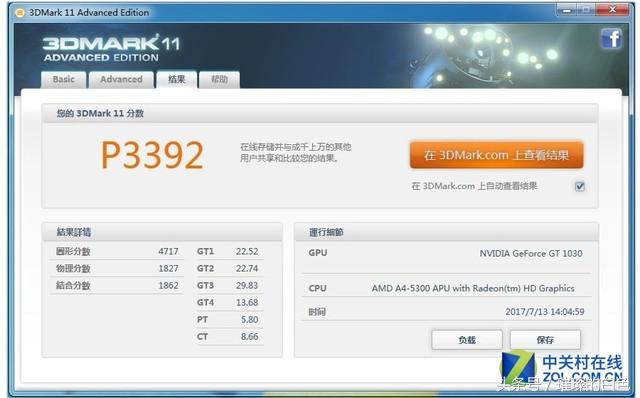Click the 您的 3DMark 11 分数 header
Viewport: 640px width, 398px height.
[x=100, y=113]
